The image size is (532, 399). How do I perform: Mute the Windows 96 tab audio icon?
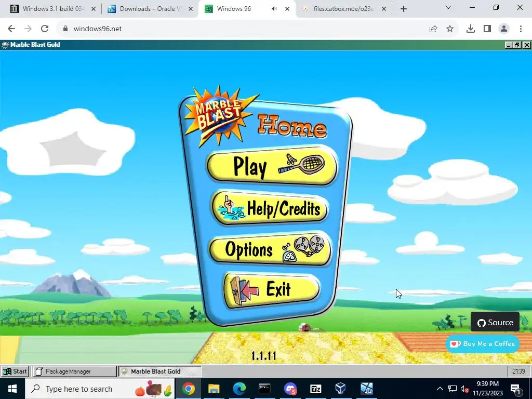[274, 9]
